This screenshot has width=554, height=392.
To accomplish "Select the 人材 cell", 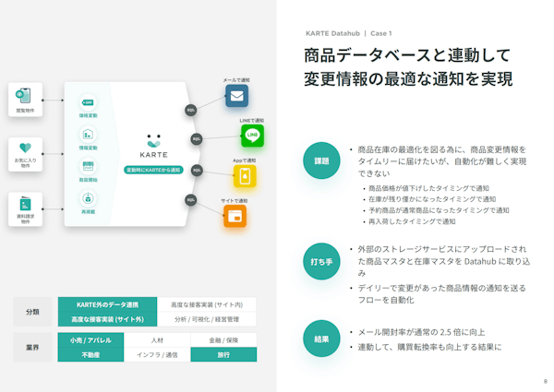I will point(157,340).
